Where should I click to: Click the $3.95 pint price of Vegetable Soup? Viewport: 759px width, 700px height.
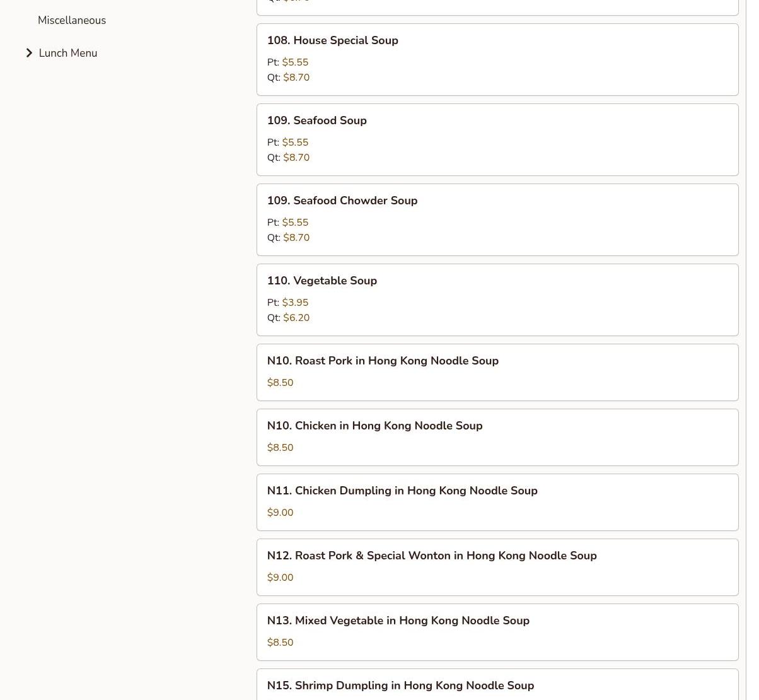tap(295, 303)
